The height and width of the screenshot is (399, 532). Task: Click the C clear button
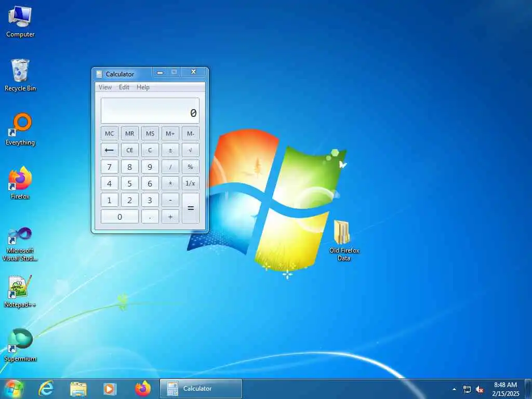[150, 150]
